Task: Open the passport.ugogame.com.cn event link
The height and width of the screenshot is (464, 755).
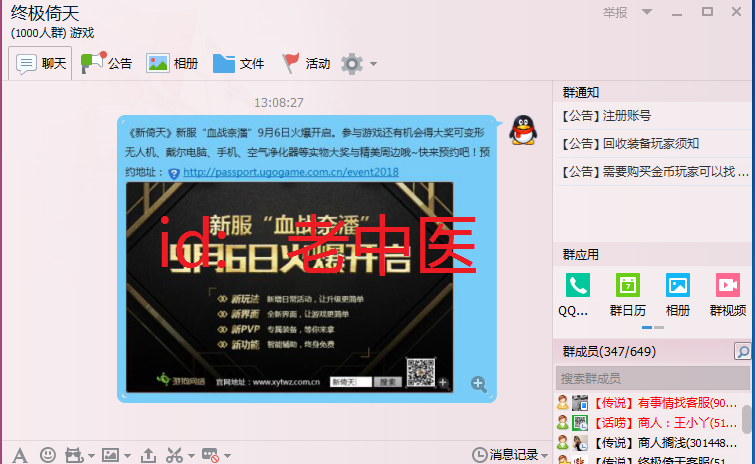Action: click(291, 172)
